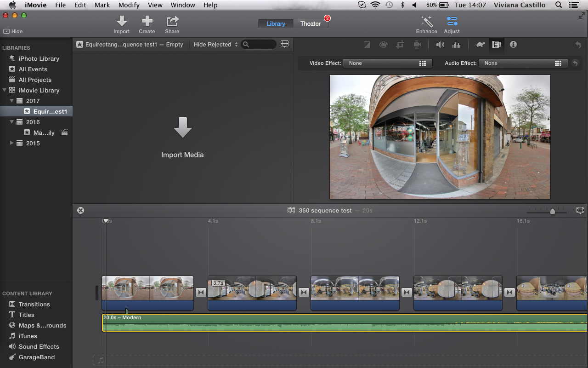Open the Window menu
This screenshot has width=588, height=368.
point(183,5)
